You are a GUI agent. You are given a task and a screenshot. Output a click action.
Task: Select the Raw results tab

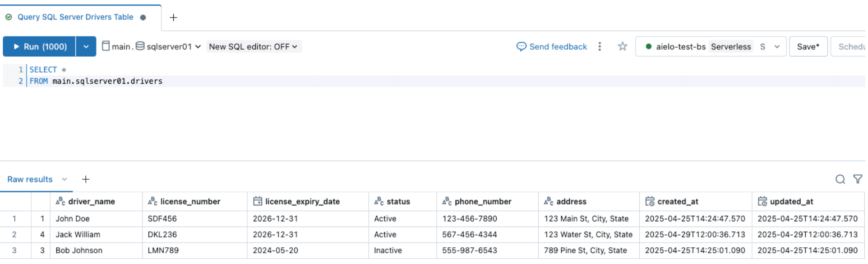coord(30,179)
